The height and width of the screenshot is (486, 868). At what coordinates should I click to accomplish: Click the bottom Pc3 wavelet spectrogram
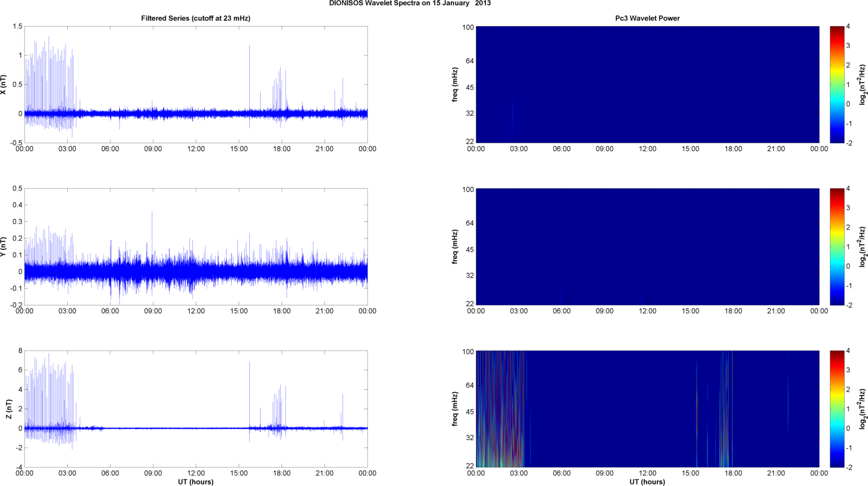click(x=647, y=409)
